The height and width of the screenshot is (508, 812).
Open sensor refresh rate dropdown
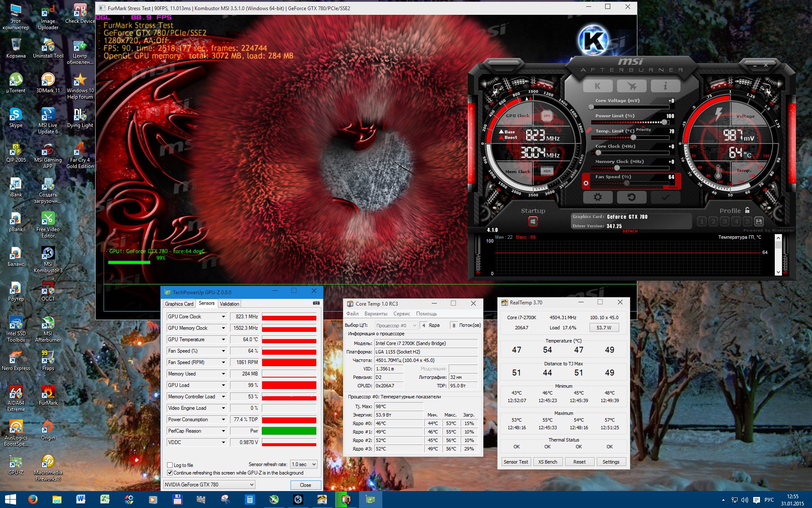[x=304, y=464]
